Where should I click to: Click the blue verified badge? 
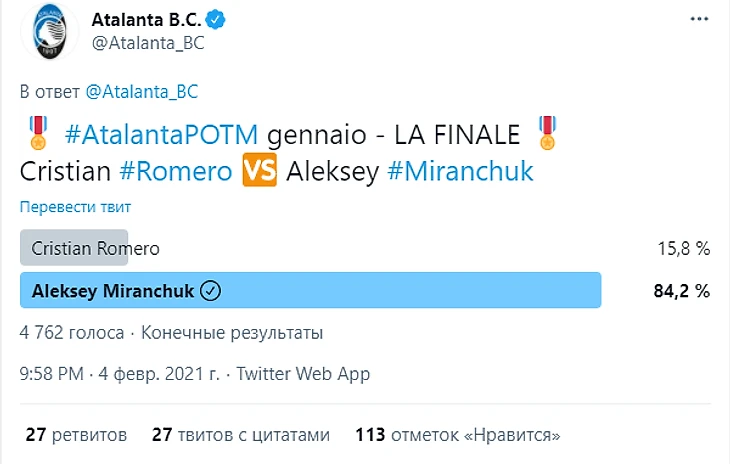pyautogui.click(x=216, y=20)
